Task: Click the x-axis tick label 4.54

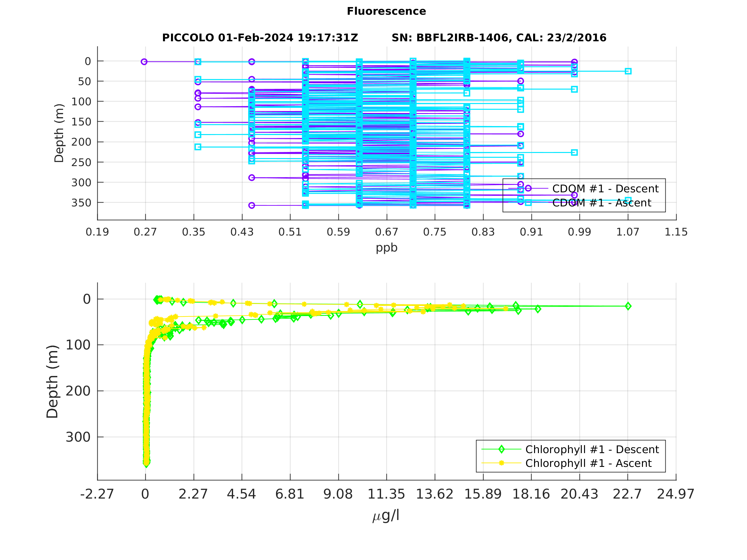Action: click(241, 494)
